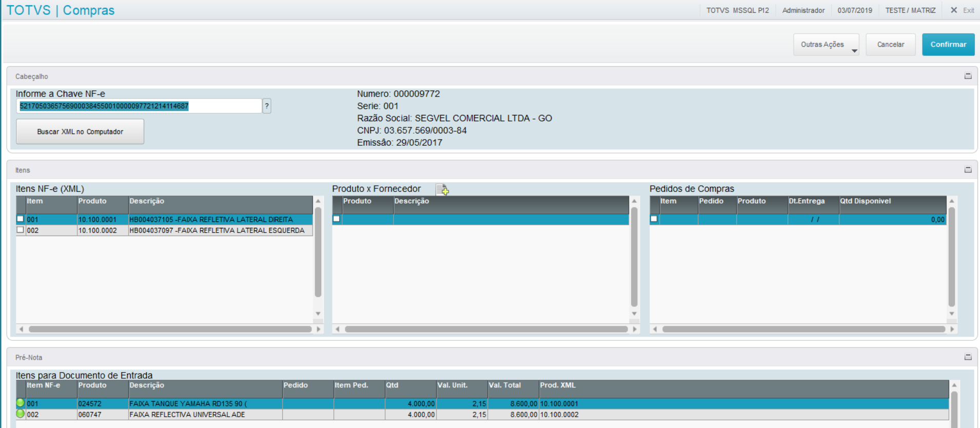Check the box for NF-e item 001
The height and width of the screenshot is (428, 980).
pyautogui.click(x=21, y=219)
